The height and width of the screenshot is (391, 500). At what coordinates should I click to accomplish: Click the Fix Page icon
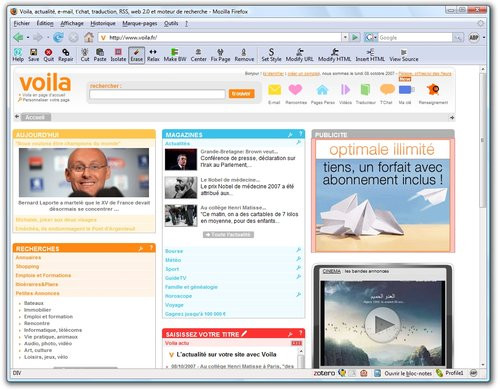pos(220,55)
